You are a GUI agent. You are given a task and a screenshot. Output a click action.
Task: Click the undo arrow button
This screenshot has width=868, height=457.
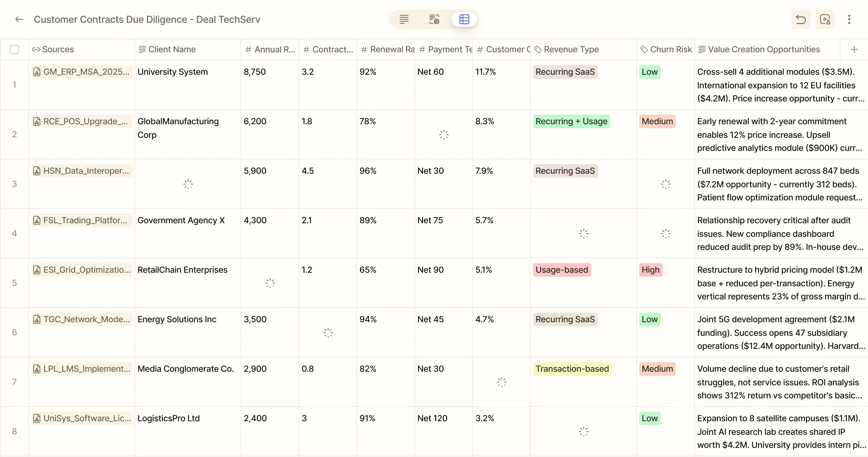pyautogui.click(x=801, y=20)
